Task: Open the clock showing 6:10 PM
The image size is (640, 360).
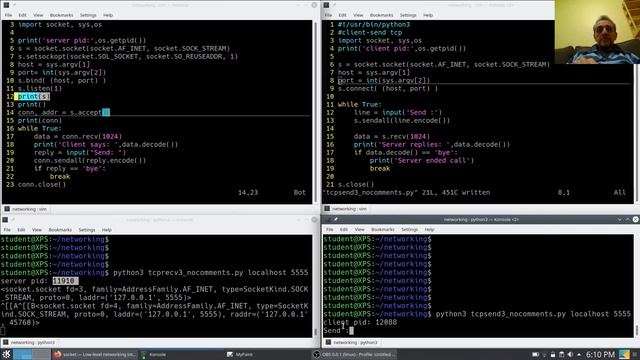Action: point(600,354)
